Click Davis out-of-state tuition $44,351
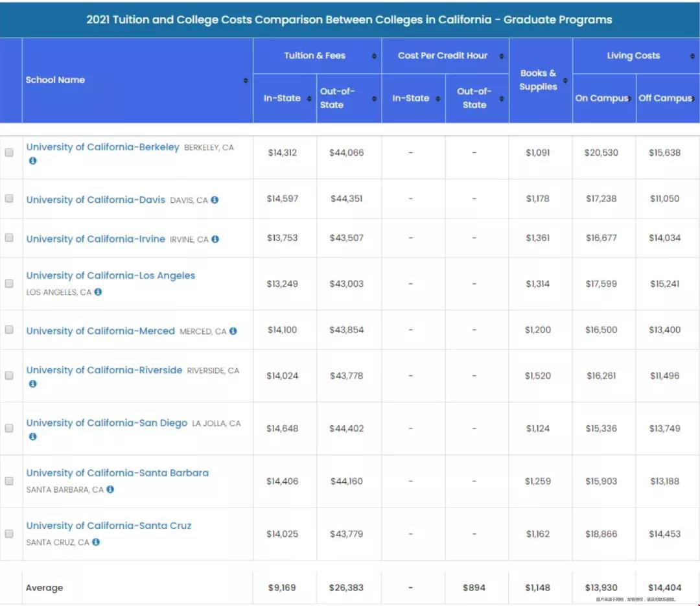The image size is (700, 606). click(x=346, y=199)
